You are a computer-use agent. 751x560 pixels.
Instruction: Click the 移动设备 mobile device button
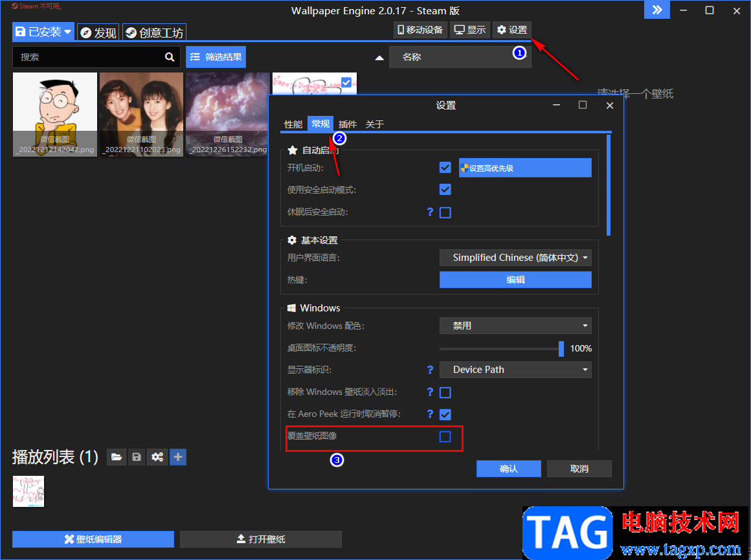[x=420, y=30]
